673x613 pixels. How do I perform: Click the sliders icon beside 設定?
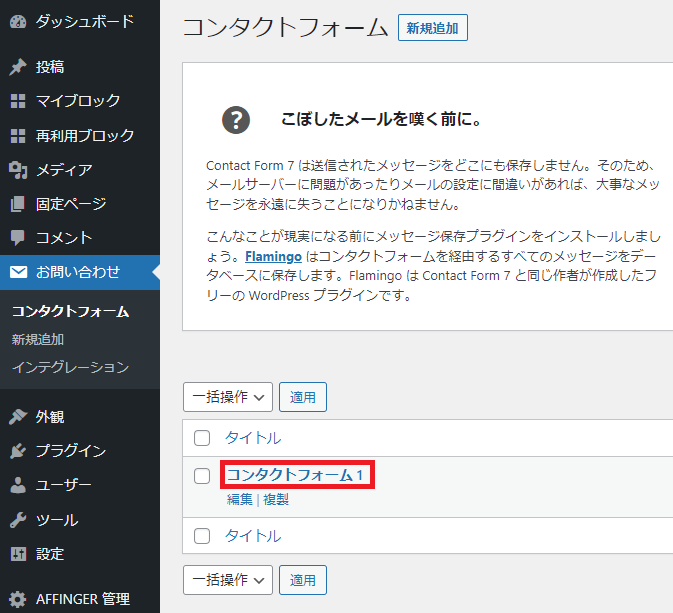coord(18,554)
